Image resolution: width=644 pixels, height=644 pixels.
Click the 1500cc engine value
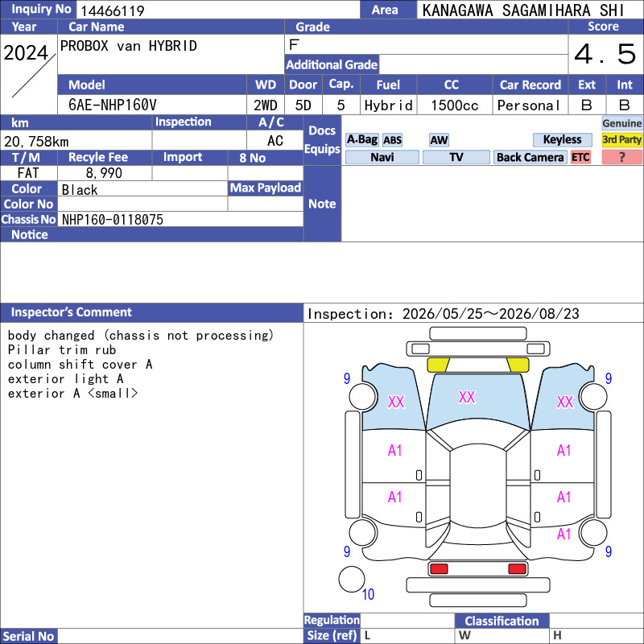point(455,105)
